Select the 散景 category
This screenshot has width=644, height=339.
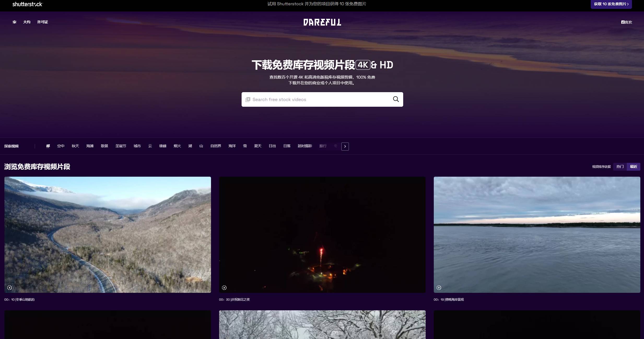[104, 146]
